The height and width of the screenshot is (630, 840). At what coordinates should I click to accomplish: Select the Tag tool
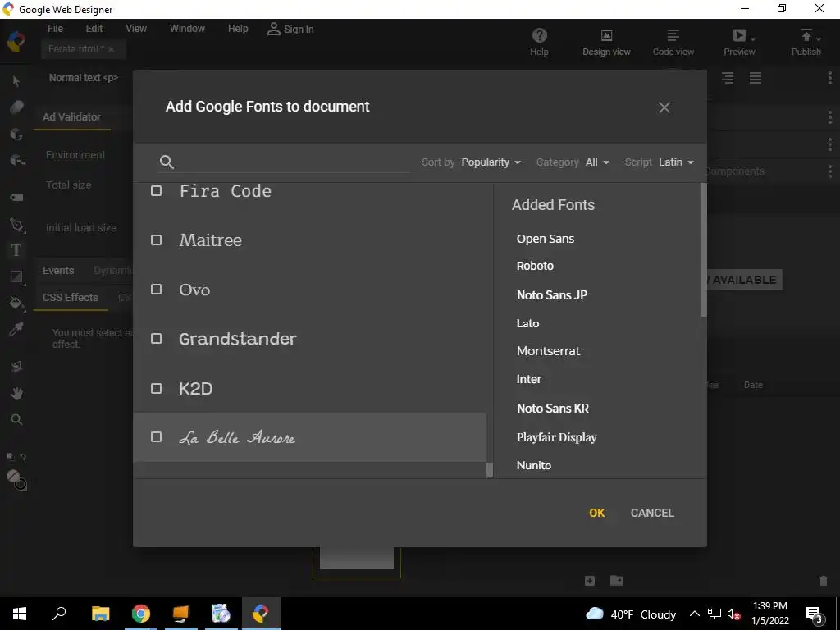pyautogui.click(x=16, y=197)
